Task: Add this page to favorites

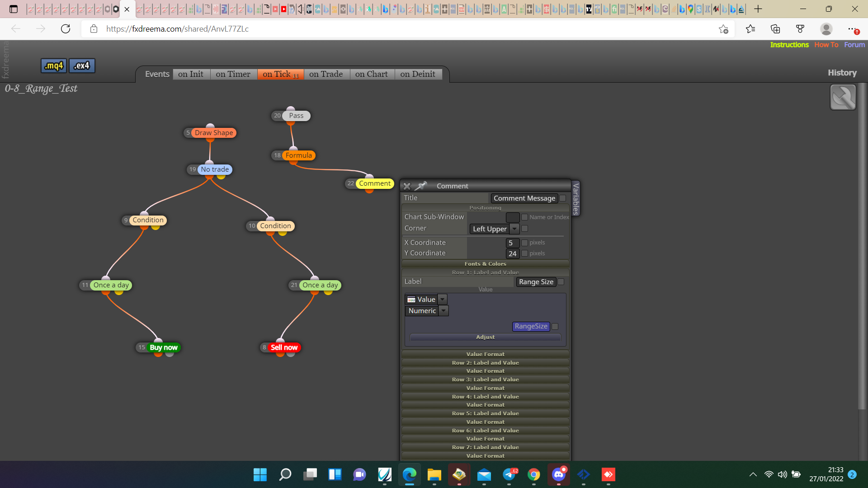Action: (723, 29)
